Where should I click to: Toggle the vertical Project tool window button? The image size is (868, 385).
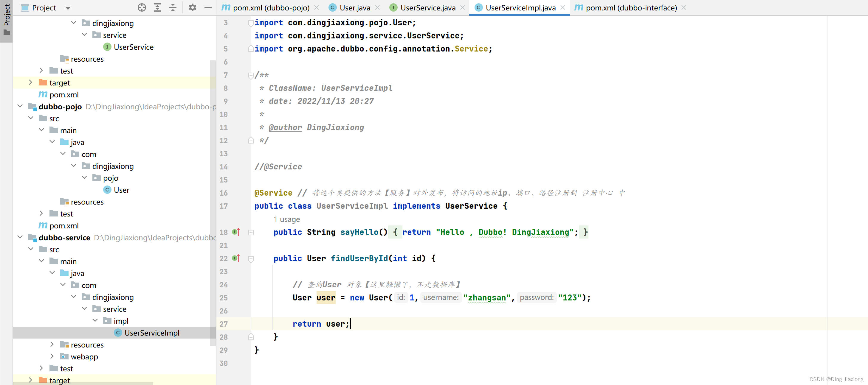6,21
